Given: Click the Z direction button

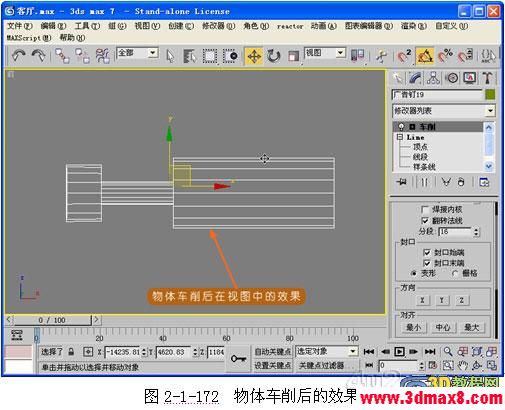Looking at the screenshot, I should [x=462, y=300].
